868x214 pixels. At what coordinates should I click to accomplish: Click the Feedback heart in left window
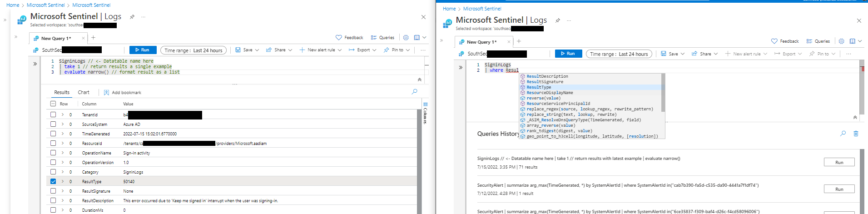point(338,38)
